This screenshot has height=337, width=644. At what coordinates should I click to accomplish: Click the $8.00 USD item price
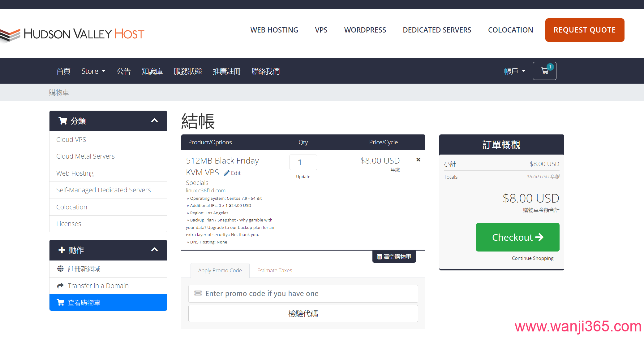(x=380, y=160)
